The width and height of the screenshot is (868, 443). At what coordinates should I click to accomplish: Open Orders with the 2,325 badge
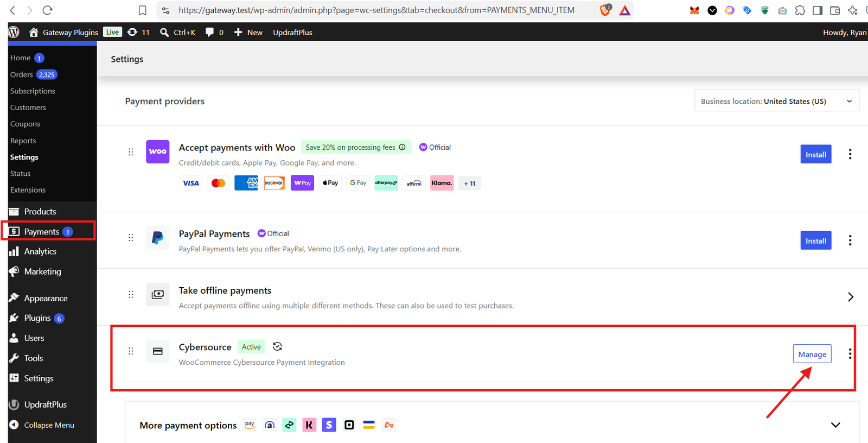pos(34,74)
